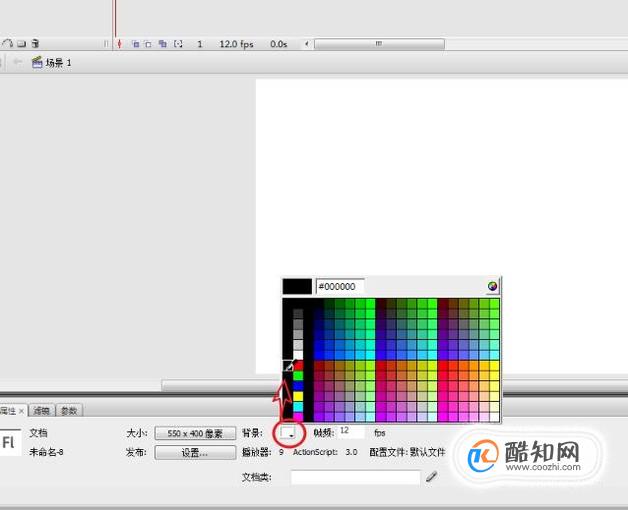Click the back arrow in edit bar
This screenshot has height=510, width=628.
coord(17,62)
